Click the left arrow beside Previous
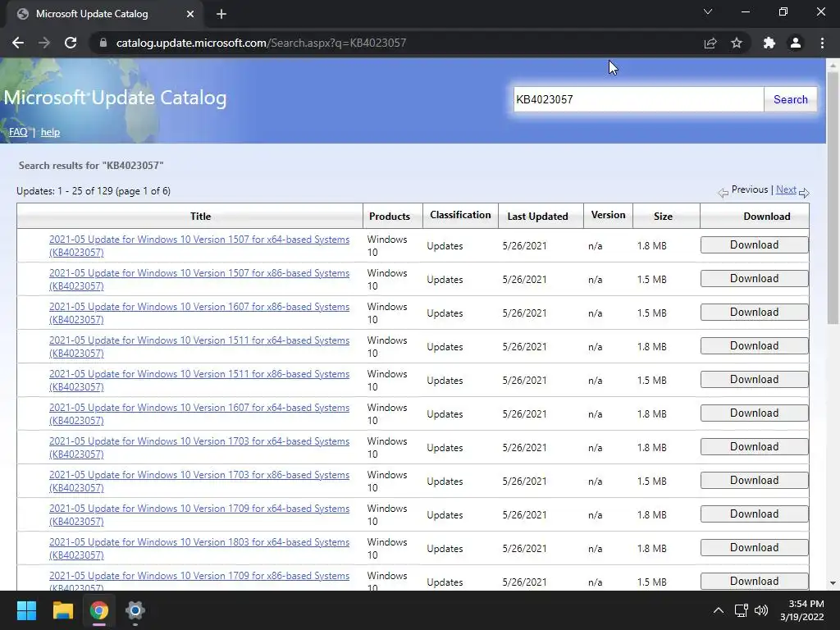The height and width of the screenshot is (630, 840). tap(724, 192)
